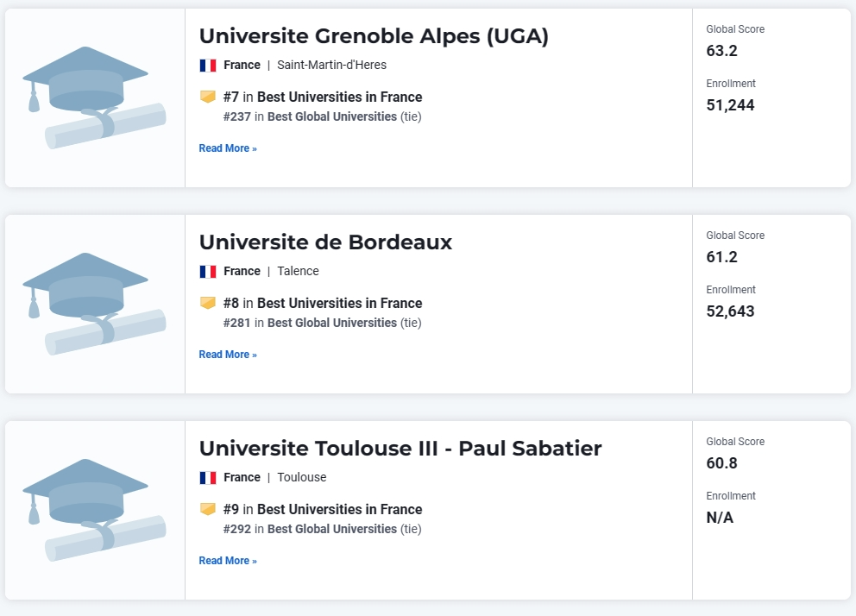Open Best Universities in France link at #7
Screen dimensions: 856x616
[340, 97]
